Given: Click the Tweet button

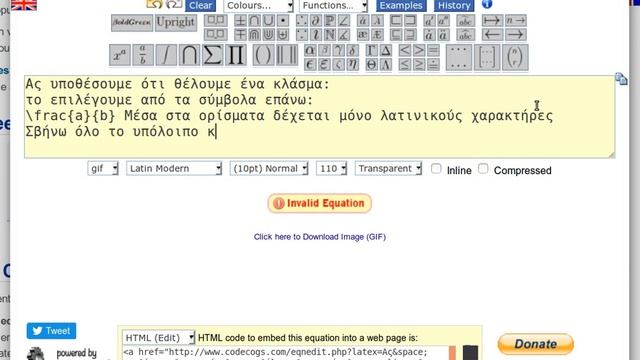Looking at the screenshot, I should point(51,331).
